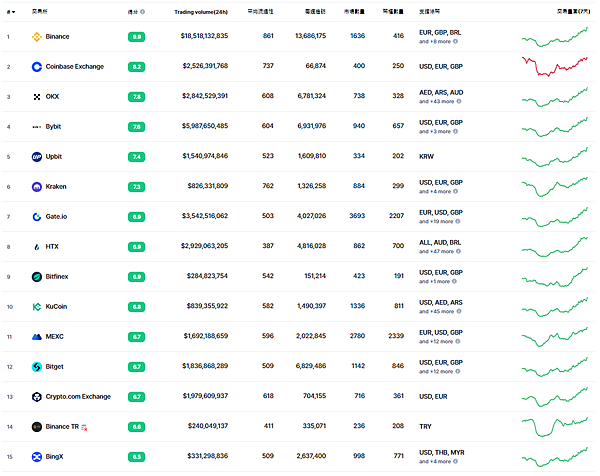Open the BingX exchange link
The image size is (600, 476).
[54, 456]
